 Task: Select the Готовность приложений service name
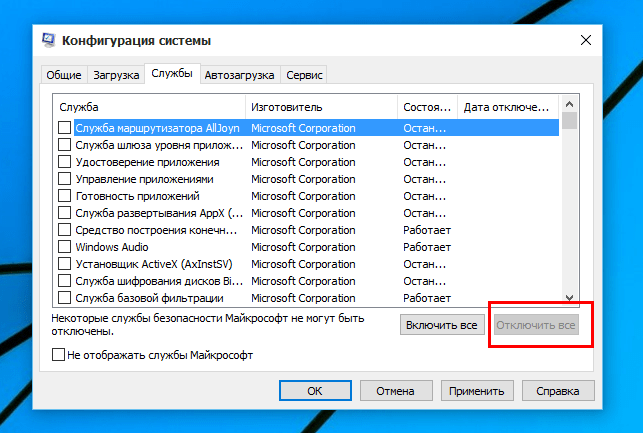pyautogui.click(x=137, y=196)
